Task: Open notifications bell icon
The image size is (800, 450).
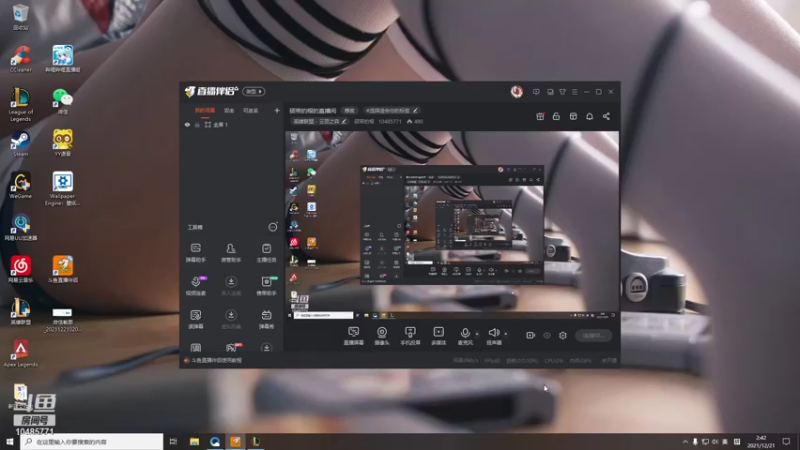Action: [x=589, y=116]
